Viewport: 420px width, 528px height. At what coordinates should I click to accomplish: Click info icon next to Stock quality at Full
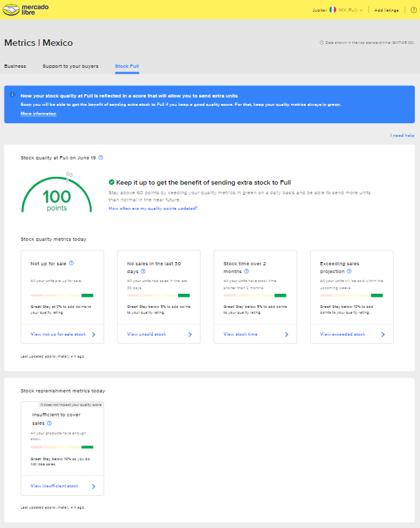pos(101,157)
